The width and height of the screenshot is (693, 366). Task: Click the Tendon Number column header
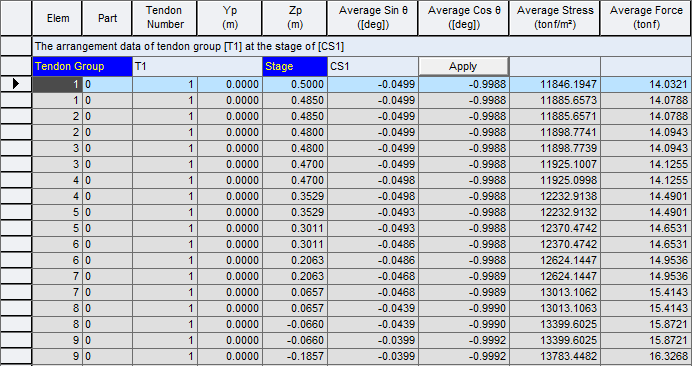(164, 18)
